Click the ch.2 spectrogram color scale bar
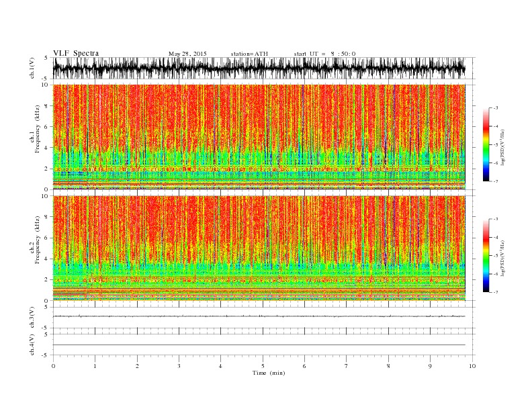The width and height of the screenshot is (532, 411). click(x=486, y=256)
